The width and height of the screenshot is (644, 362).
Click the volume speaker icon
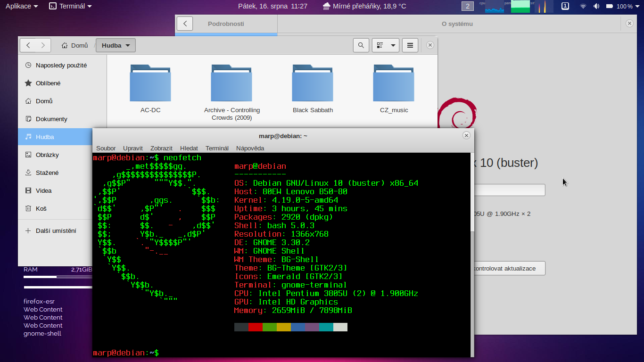pos(596,6)
